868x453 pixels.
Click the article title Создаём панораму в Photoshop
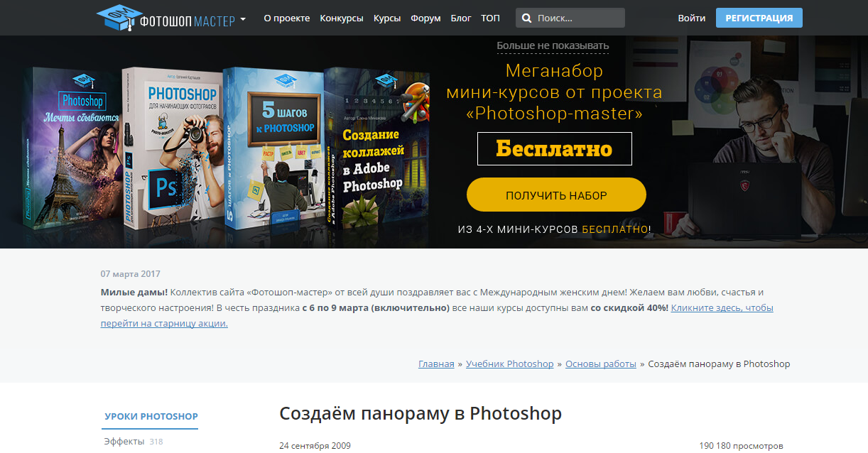pos(421,413)
